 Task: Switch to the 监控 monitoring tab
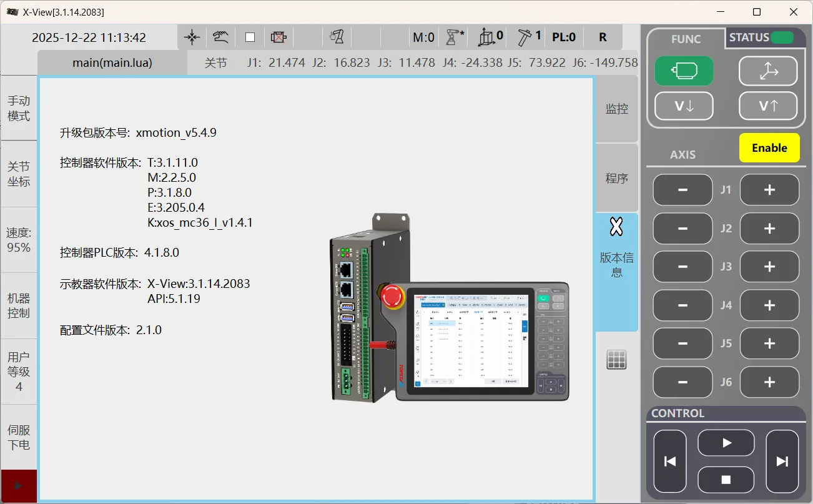(x=616, y=109)
